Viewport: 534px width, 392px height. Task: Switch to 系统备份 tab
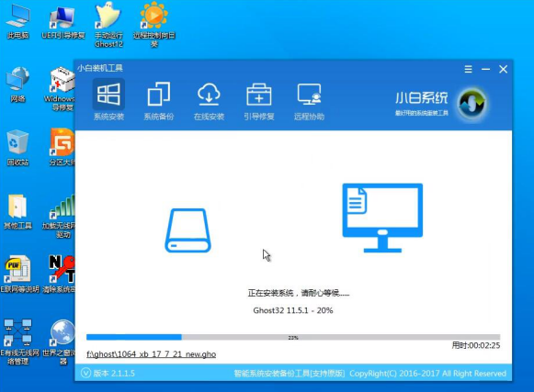coord(159,100)
